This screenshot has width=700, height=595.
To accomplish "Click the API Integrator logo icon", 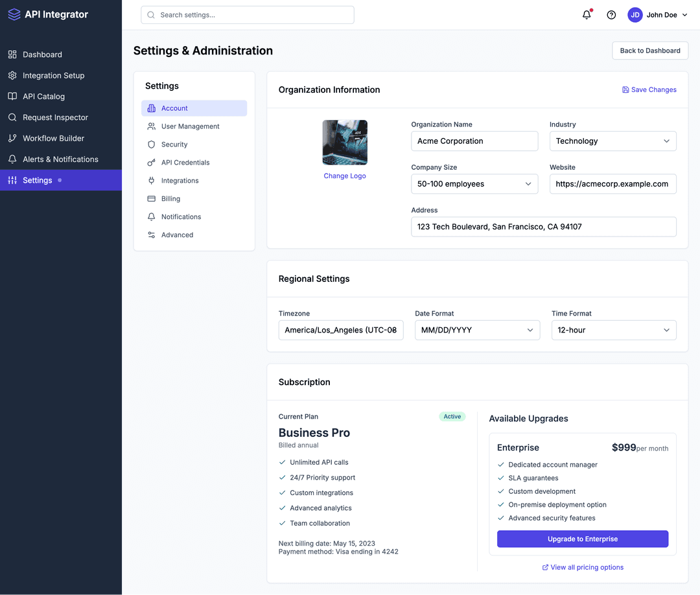I will [14, 14].
